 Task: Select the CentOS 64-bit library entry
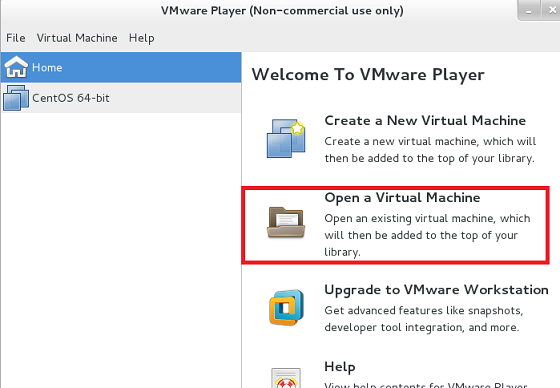(x=121, y=98)
